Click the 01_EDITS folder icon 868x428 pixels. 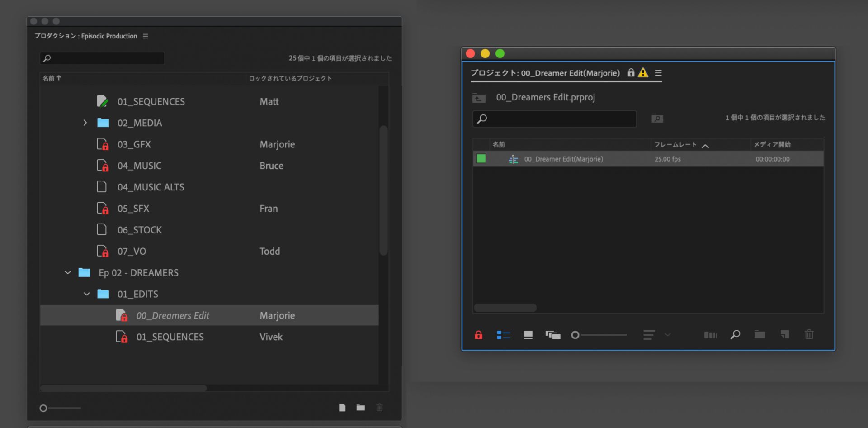click(x=103, y=294)
